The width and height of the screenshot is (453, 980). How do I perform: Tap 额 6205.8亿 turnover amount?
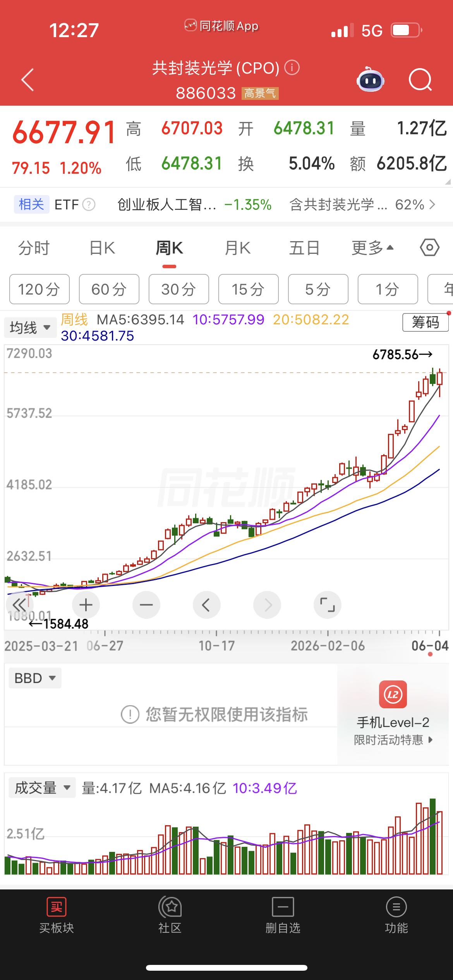coord(398,164)
